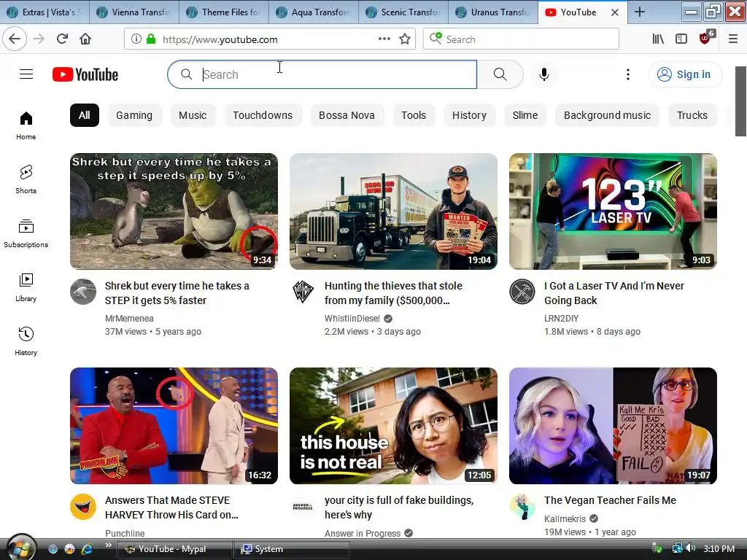Open page actions three-dot menu in the address bar
This screenshot has width=747, height=560.
pyautogui.click(x=384, y=39)
